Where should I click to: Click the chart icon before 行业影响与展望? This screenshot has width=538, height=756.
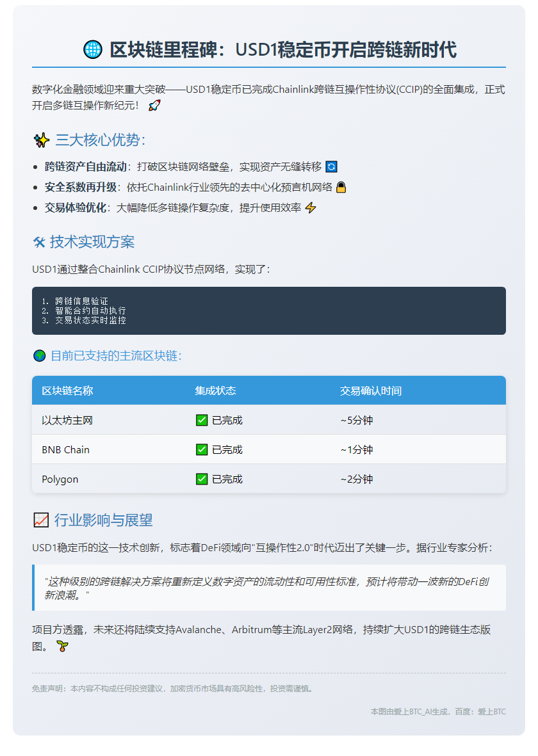[41, 520]
